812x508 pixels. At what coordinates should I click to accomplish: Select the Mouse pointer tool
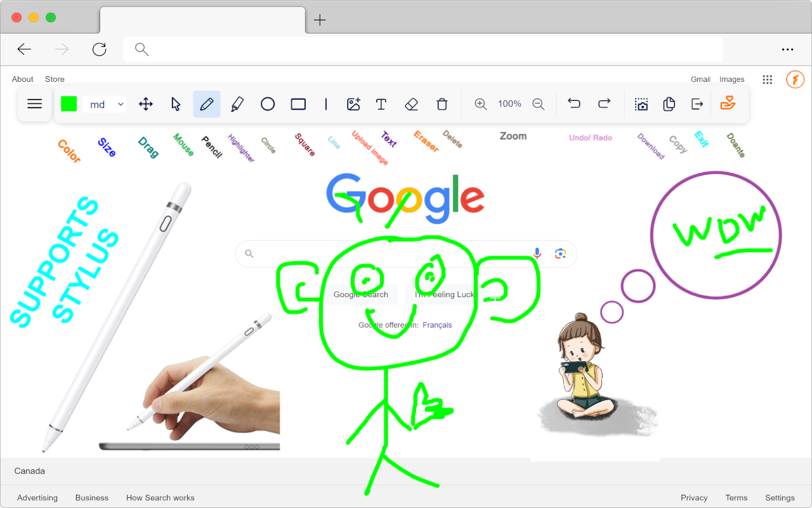(x=176, y=104)
